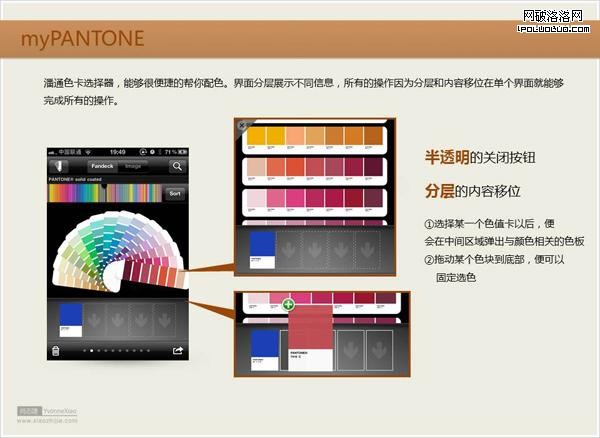Tap the trash can icon on the phone

click(55, 350)
